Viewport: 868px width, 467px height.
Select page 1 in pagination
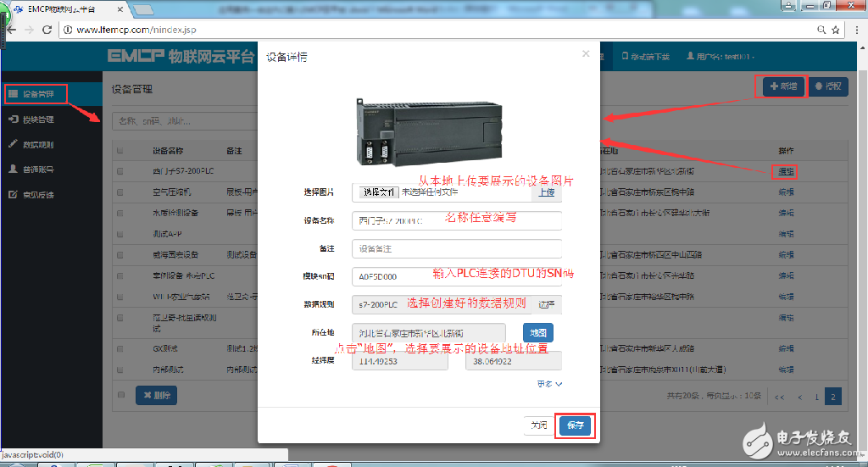(x=816, y=397)
